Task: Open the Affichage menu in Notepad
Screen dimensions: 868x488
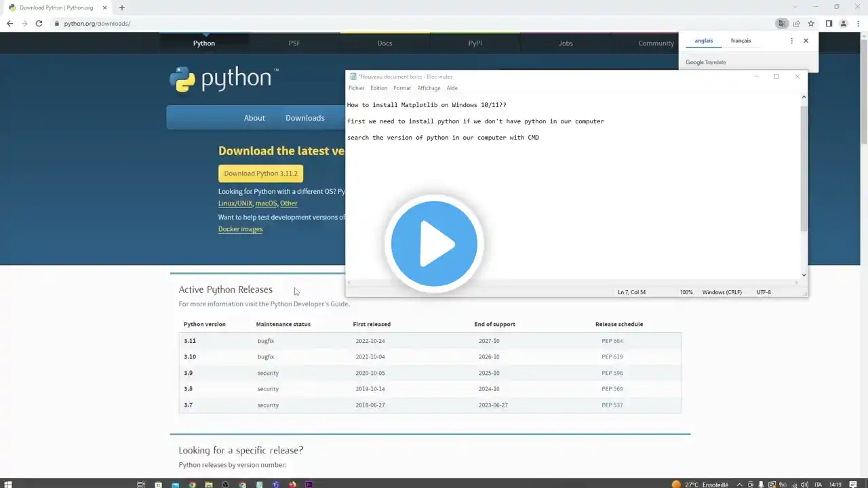Action: [x=429, y=88]
